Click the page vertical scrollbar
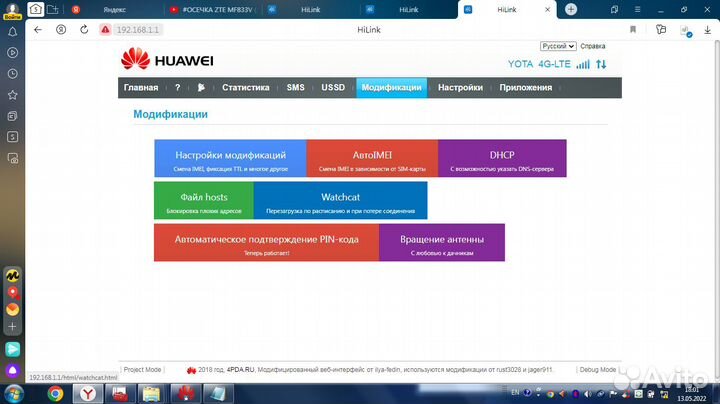 (716, 210)
